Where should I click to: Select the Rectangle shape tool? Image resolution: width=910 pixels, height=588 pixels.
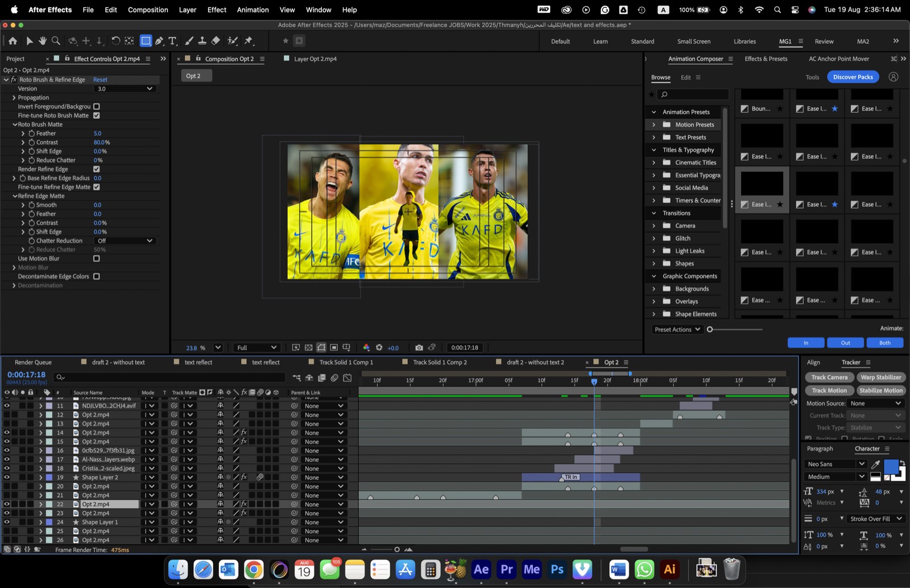pos(146,41)
